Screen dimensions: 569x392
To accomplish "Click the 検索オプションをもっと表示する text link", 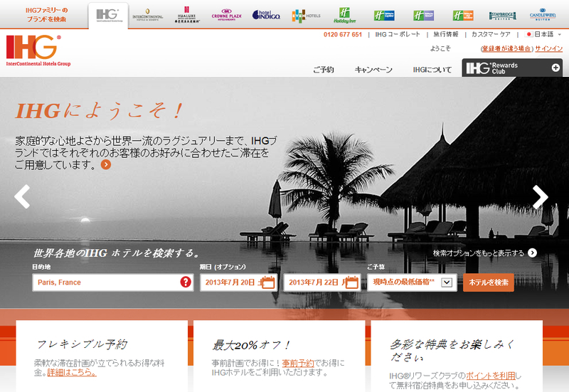I will point(478,253).
